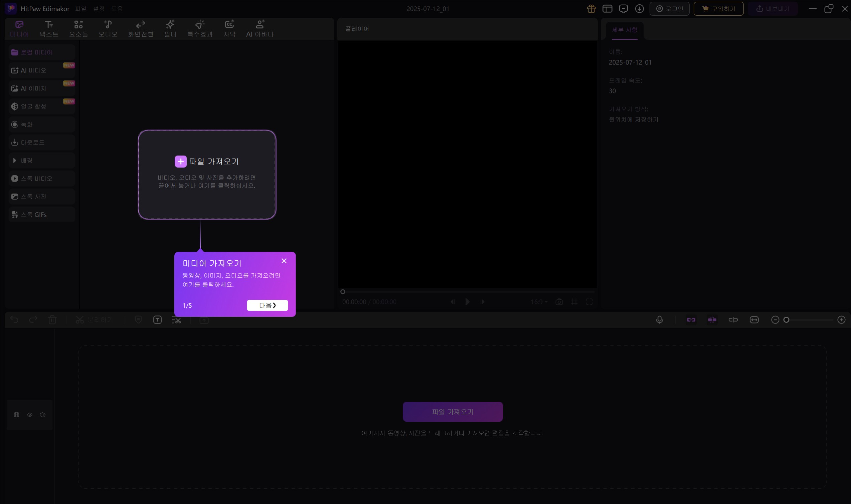Close the 미디어 가져오기 tutorial popup
Image resolution: width=851 pixels, height=504 pixels.
(x=284, y=261)
